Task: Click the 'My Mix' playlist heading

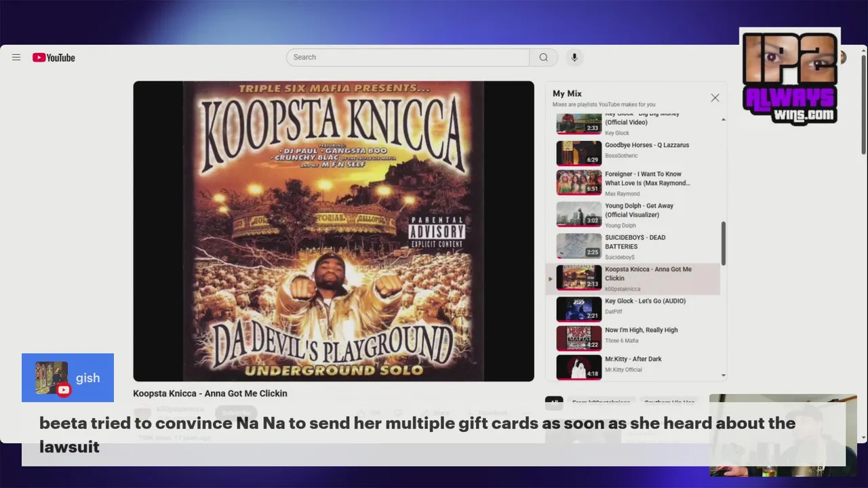Action: 567,94
